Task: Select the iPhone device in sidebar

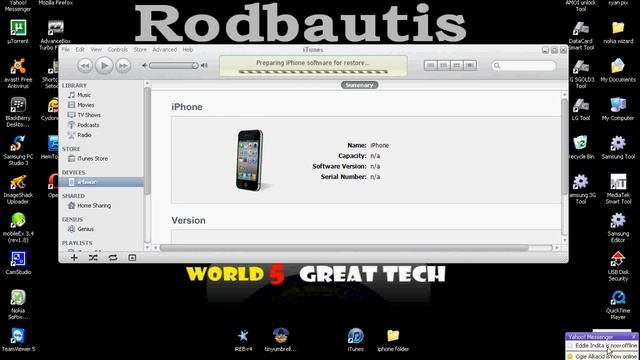Action: pyautogui.click(x=101, y=182)
